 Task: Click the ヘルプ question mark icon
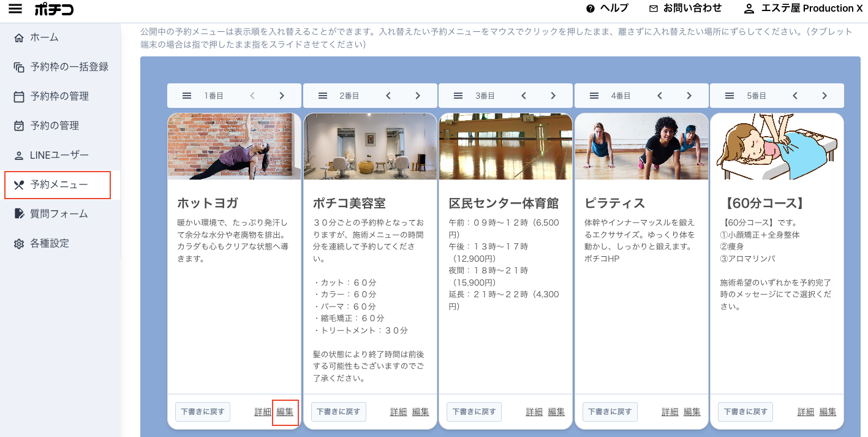[591, 9]
